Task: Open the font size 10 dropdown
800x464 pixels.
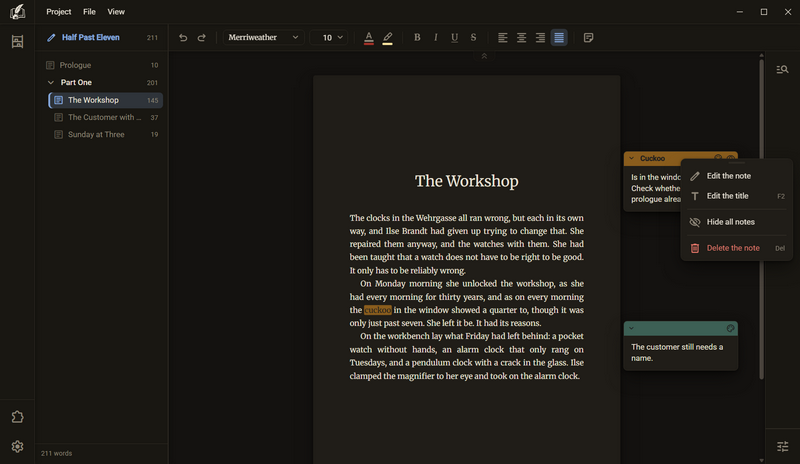Action: pos(329,37)
